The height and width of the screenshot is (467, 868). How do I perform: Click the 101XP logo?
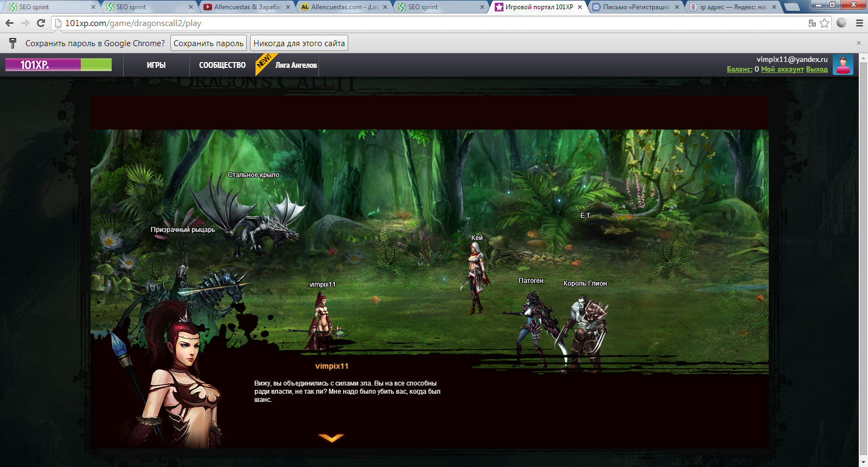coord(59,65)
